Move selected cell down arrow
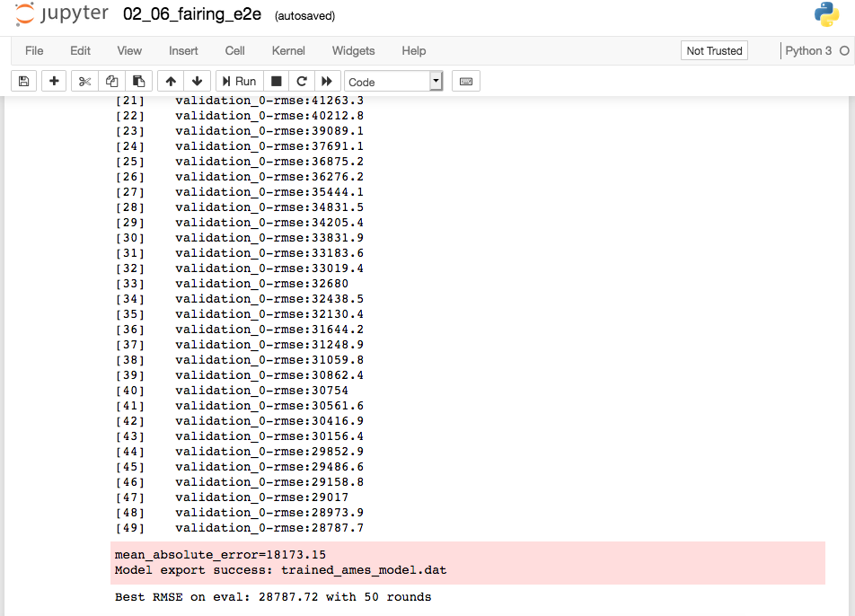 click(198, 82)
